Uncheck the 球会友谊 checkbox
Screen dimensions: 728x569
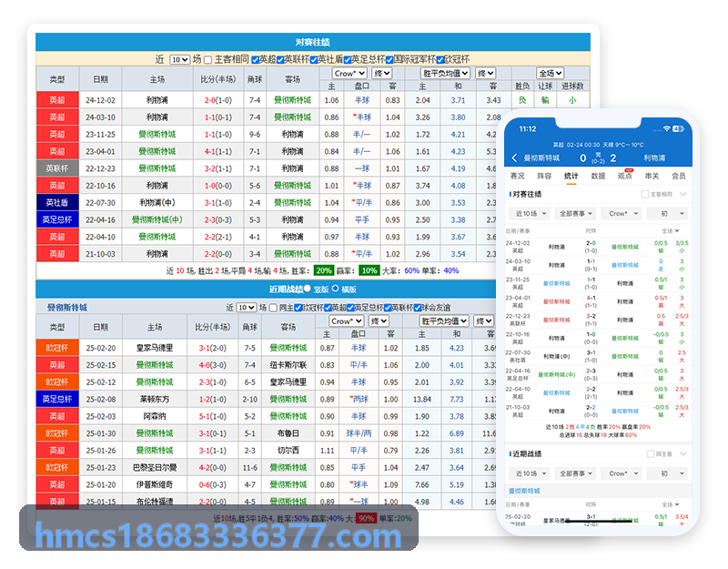(418, 308)
